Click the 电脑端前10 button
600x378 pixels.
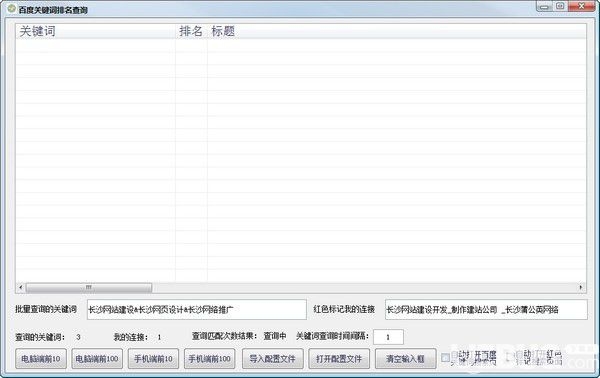(41, 359)
